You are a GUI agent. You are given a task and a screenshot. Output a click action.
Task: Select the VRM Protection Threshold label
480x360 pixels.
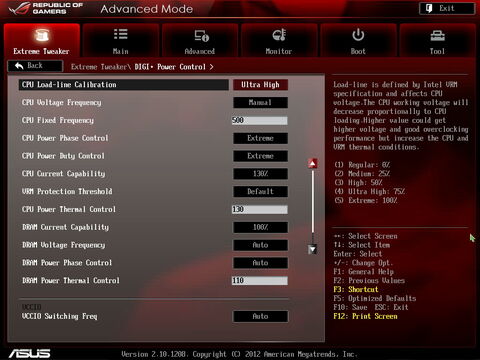coord(67,192)
